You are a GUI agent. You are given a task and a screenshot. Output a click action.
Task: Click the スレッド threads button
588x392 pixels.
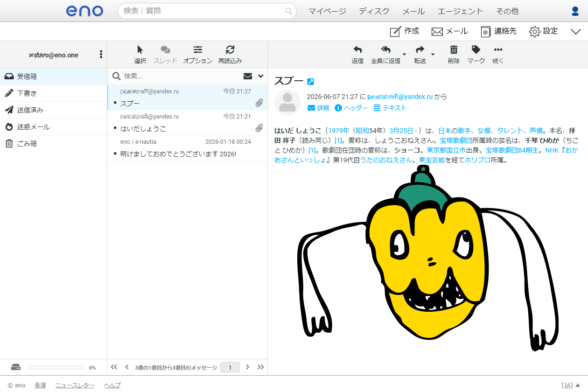(x=165, y=55)
